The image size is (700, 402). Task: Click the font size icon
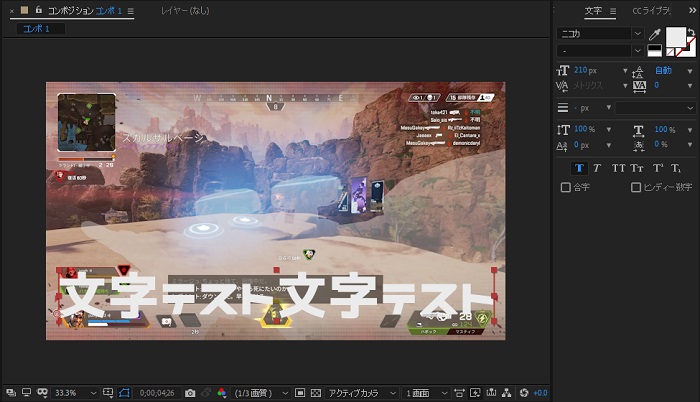562,71
